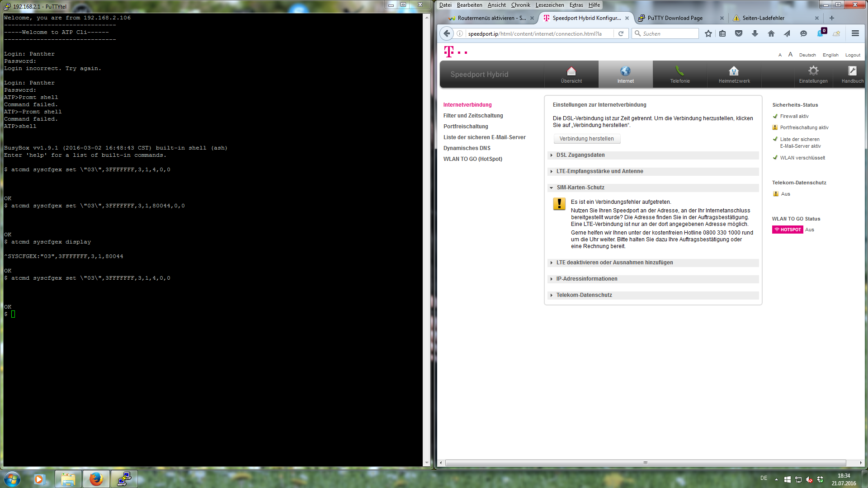Viewport: 868px width, 488px height.
Task: Click the Firefox search field
Action: [x=665, y=33]
